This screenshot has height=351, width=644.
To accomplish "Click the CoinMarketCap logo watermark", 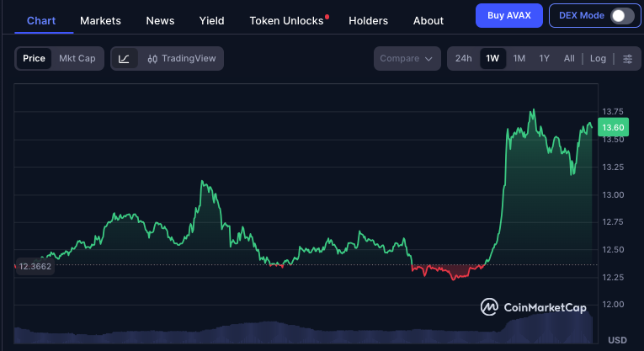I will pos(534,307).
